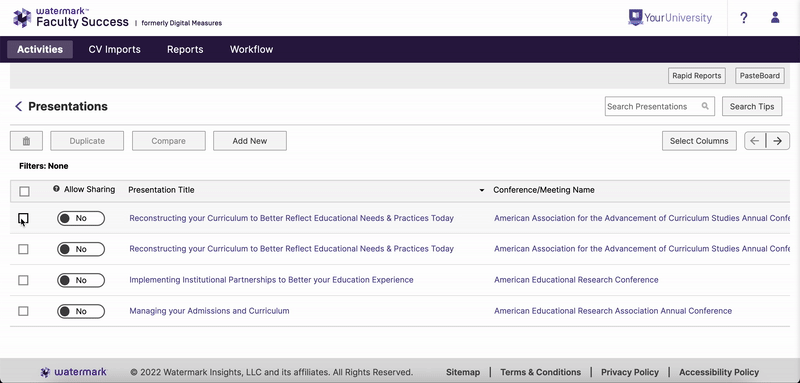Open American Educational Research Conference link

tap(576, 279)
